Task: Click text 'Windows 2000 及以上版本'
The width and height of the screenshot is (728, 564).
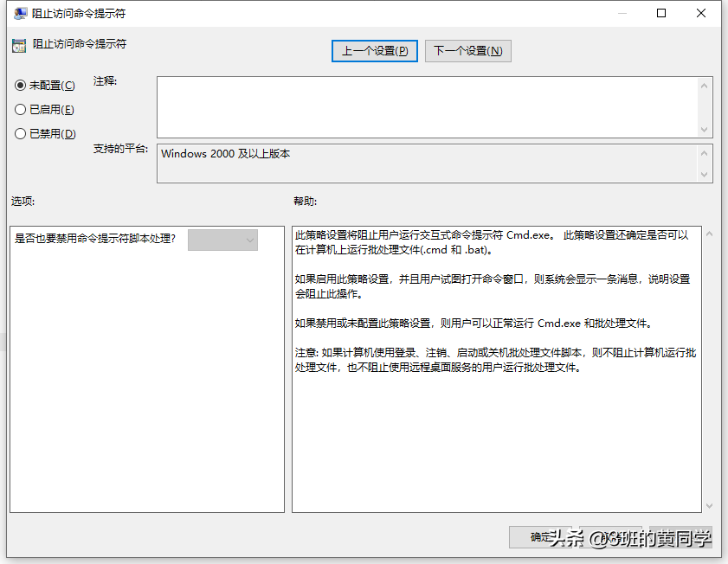Action: pos(226,153)
